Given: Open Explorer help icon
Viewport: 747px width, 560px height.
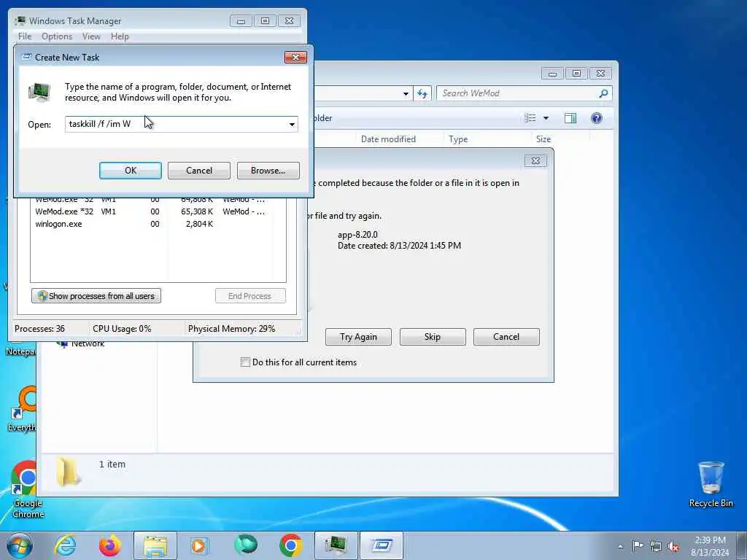Looking at the screenshot, I should tap(597, 118).
